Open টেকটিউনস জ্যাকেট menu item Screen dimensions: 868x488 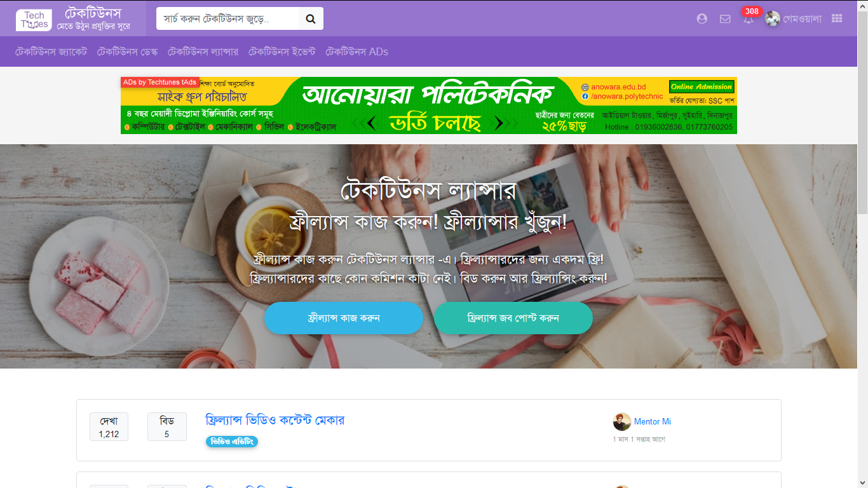tap(51, 51)
